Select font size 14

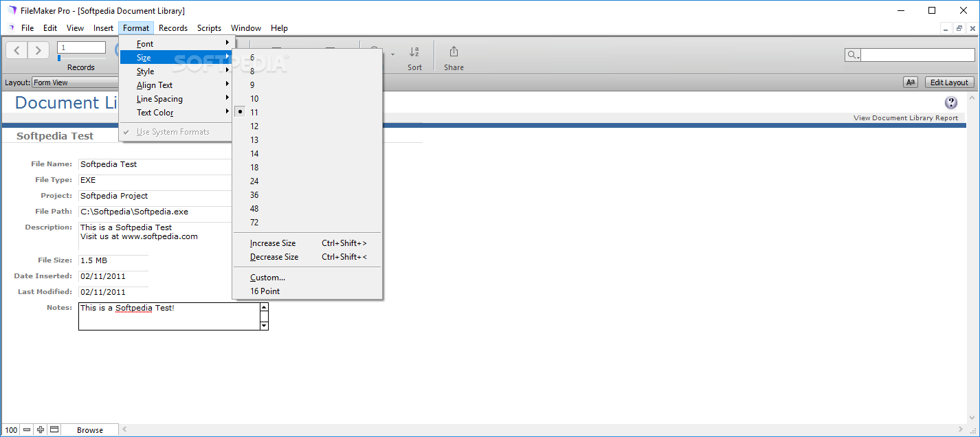(x=307, y=154)
